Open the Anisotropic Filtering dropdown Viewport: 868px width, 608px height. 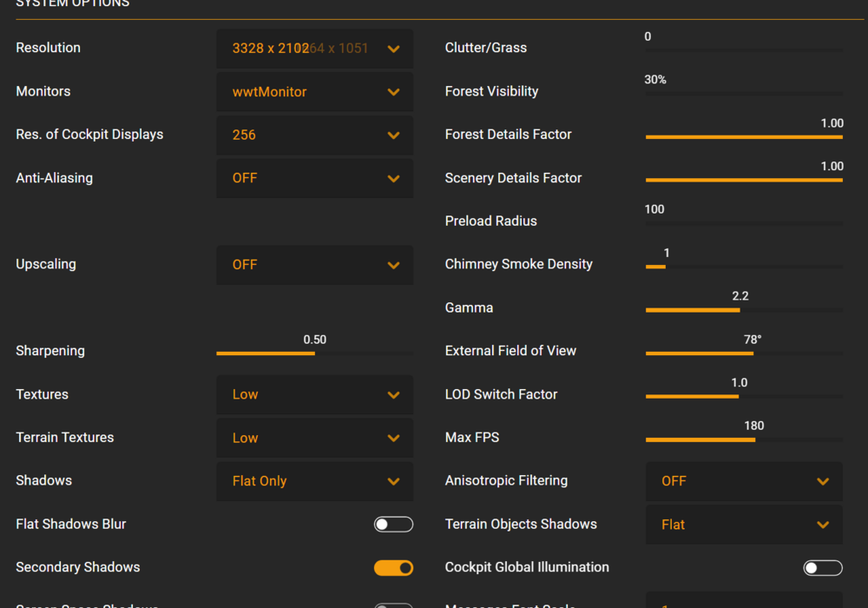(x=744, y=481)
